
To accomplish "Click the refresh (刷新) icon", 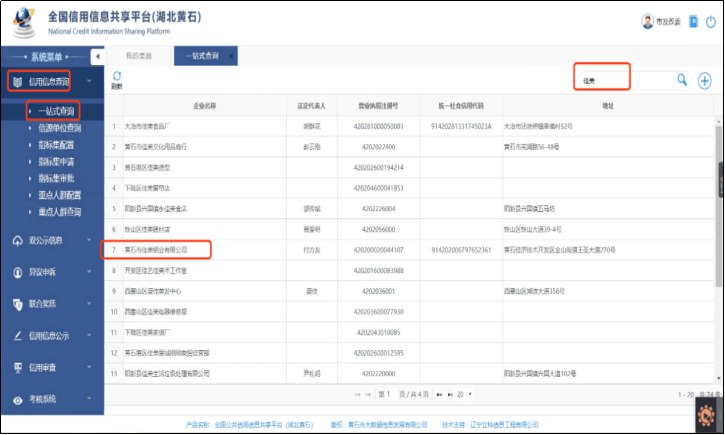I will tap(117, 76).
